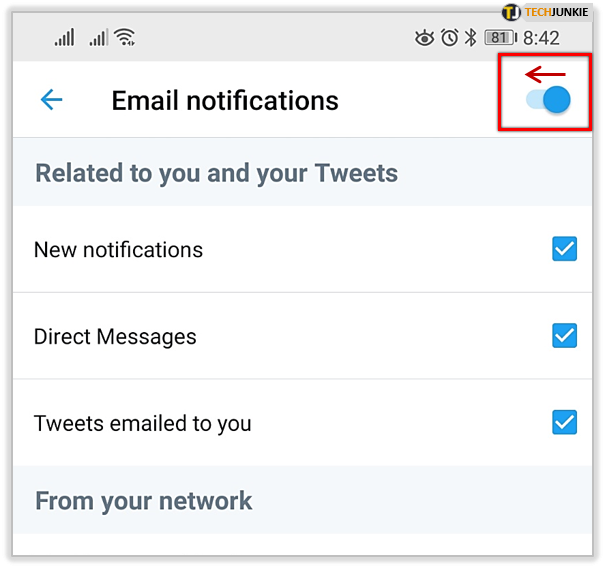Tap the Bluetooth status icon
Screen dimensions: 605x568
pos(470,37)
